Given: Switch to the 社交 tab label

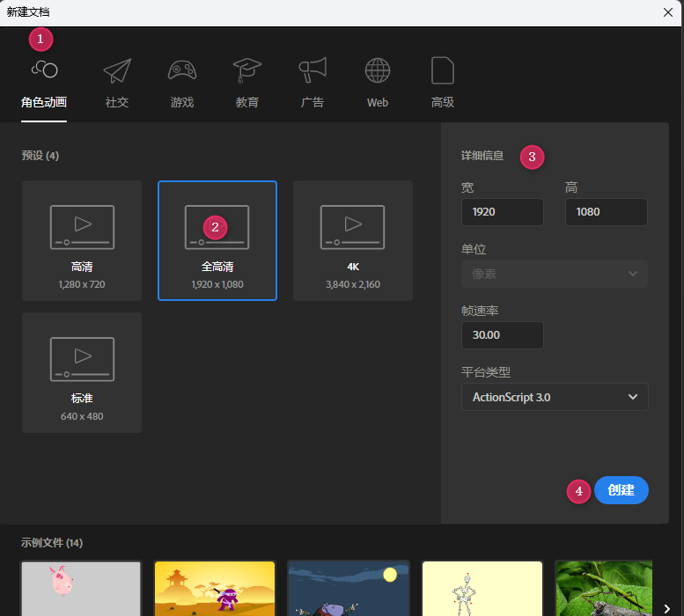Looking at the screenshot, I should pyautogui.click(x=117, y=102).
